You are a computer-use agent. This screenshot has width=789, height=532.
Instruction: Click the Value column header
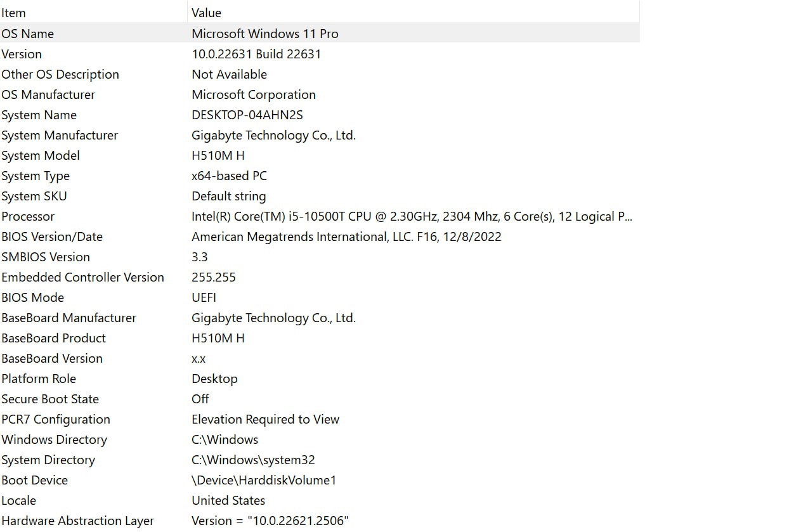pyautogui.click(x=207, y=13)
